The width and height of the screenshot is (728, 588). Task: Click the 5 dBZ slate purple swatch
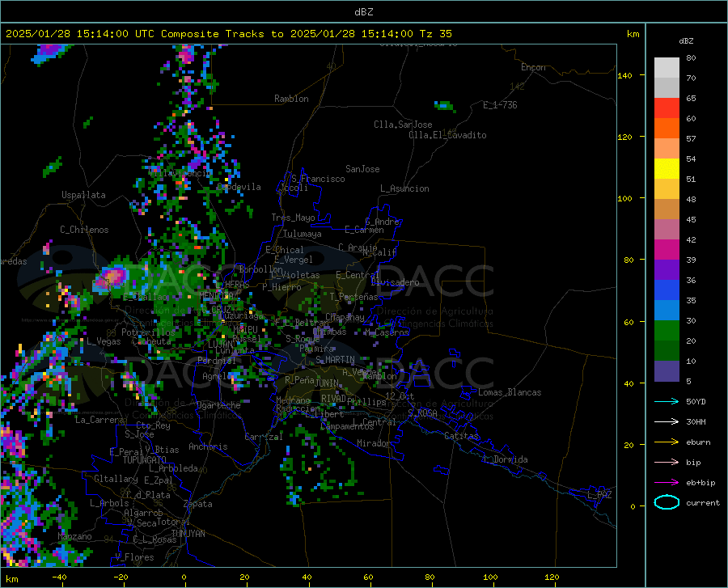pos(667,370)
